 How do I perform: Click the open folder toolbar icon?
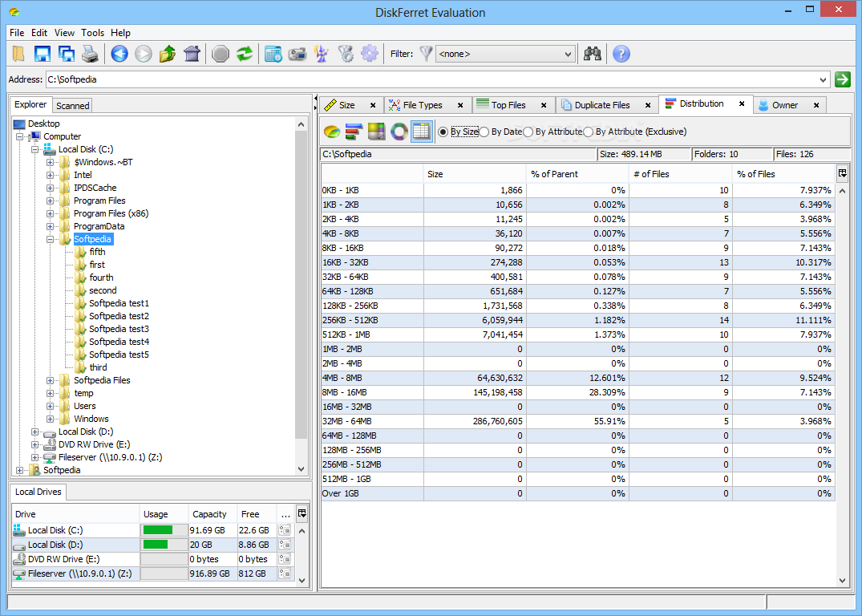(18, 54)
